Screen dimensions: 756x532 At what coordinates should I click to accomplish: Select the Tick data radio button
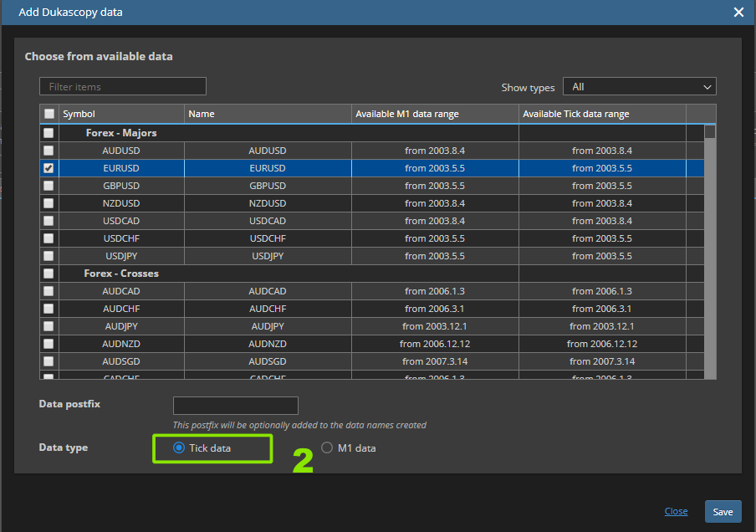pyautogui.click(x=179, y=448)
